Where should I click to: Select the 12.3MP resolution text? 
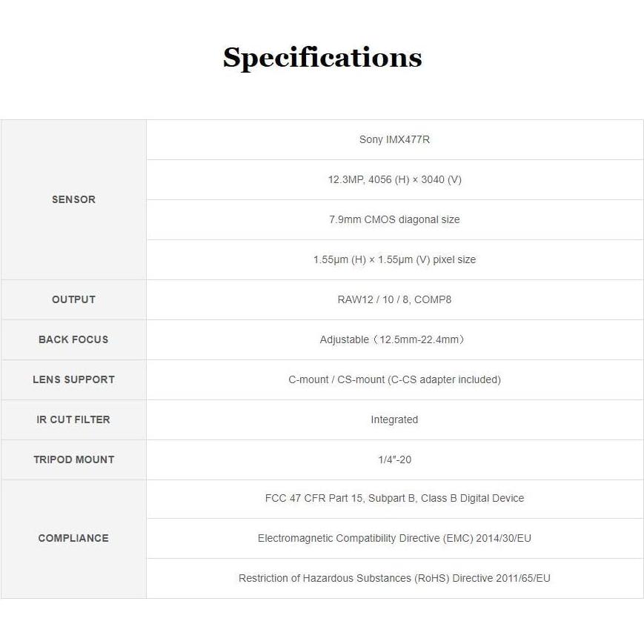[394, 179]
